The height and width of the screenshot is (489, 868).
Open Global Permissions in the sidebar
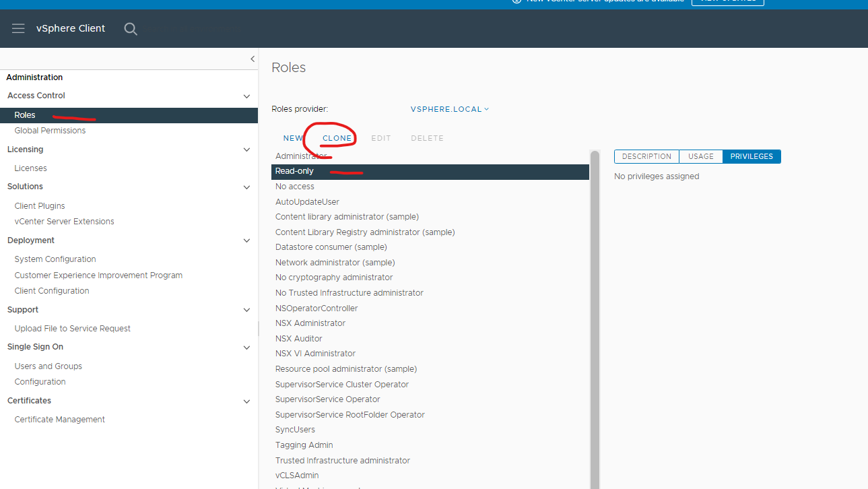tap(50, 131)
